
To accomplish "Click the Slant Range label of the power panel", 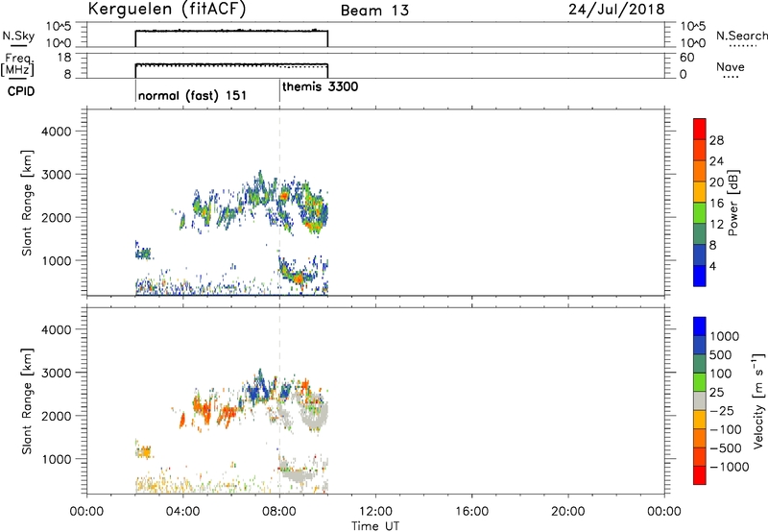I will pyautogui.click(x=27, y=203).
